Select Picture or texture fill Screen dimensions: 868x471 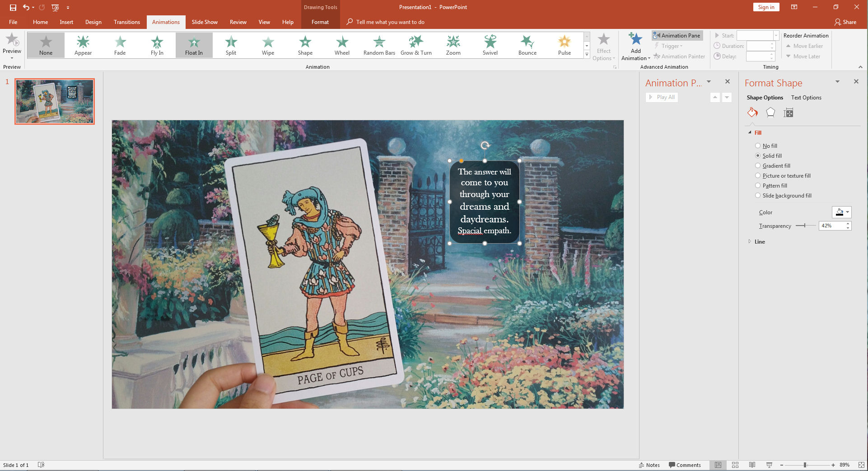point(758,175)
